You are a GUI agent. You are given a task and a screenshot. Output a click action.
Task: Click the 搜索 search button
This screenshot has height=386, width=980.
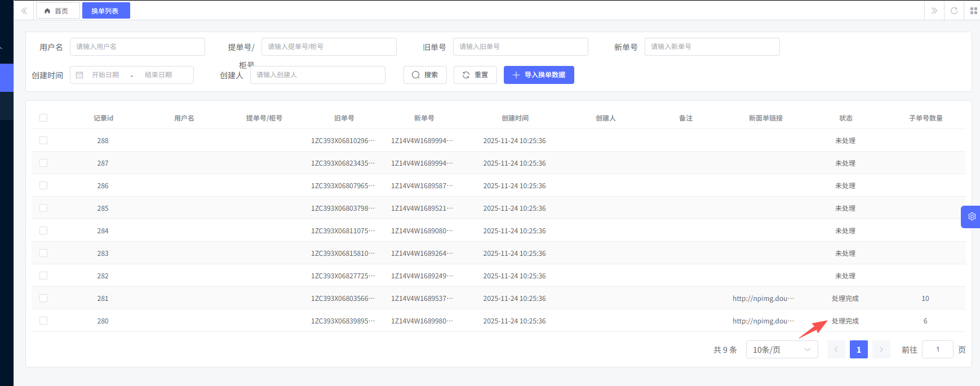tap(425, 75)
